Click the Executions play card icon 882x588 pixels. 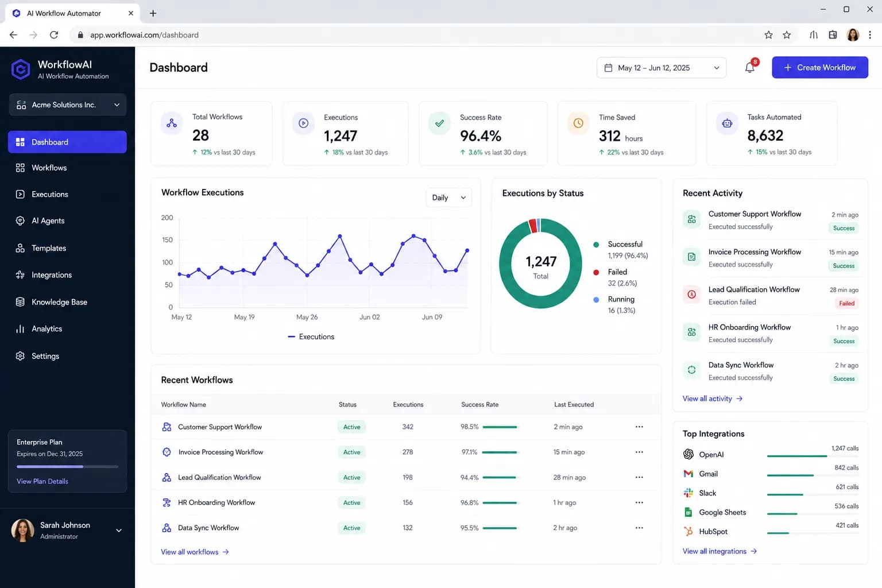pos(304,123)
